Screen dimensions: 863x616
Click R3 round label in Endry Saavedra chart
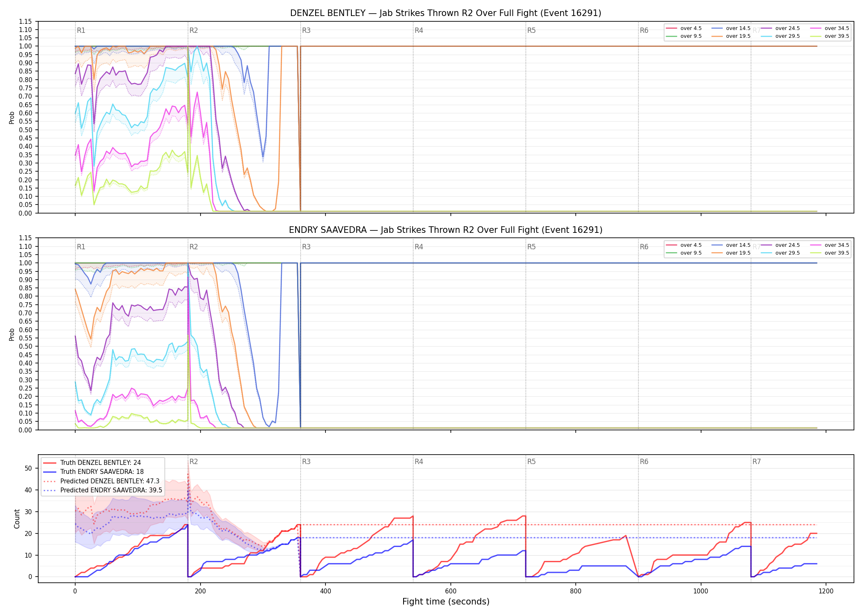click(x=306, y=247)
